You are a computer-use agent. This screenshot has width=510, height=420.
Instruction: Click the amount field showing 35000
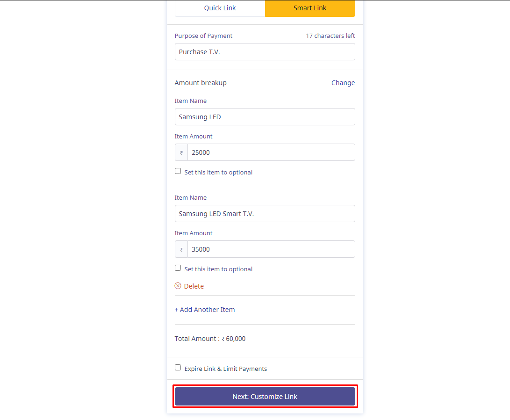click(x=271, y=249)
